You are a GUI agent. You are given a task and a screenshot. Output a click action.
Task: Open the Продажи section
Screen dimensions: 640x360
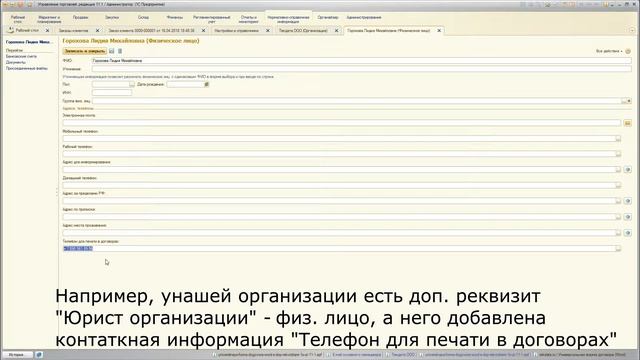click(80, 18)
